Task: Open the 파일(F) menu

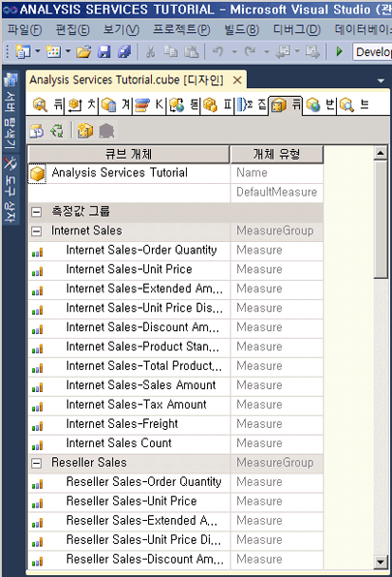Action: click(24, 29)
